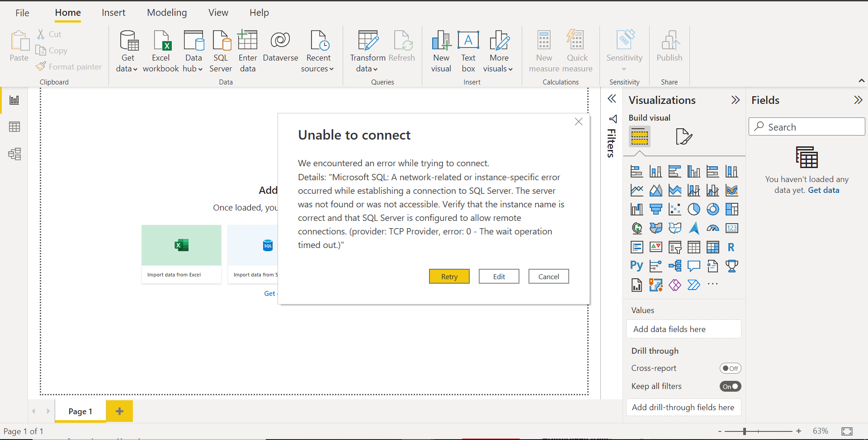
Task: Collapse the Fields pane chevron
Action: tap(858, 100)
